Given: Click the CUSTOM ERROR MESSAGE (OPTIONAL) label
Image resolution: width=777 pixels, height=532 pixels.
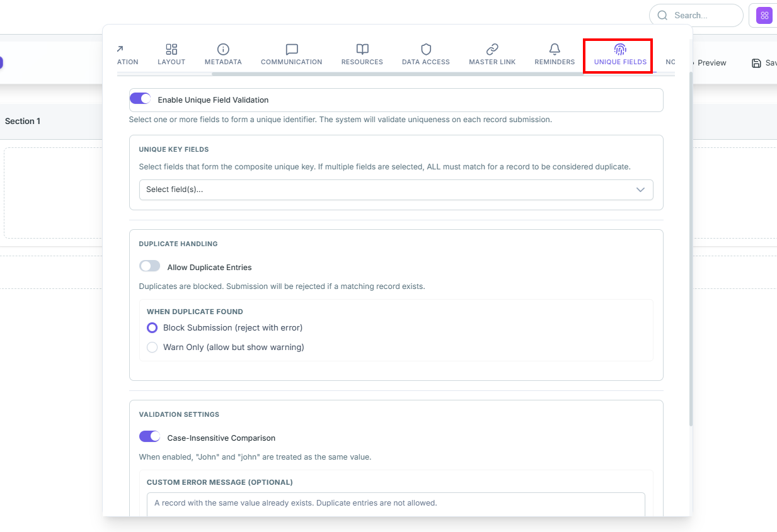Looking at the screenshot, I should [x=220, y=482].
